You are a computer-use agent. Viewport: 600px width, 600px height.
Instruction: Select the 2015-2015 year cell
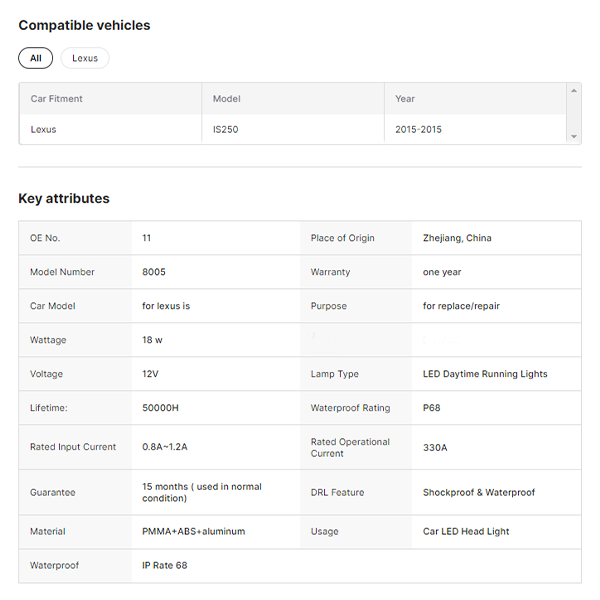point(418,129)
